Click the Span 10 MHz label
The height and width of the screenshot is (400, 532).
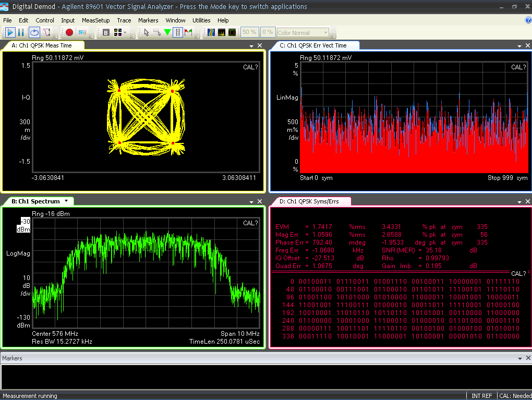(x=240, y=333)
